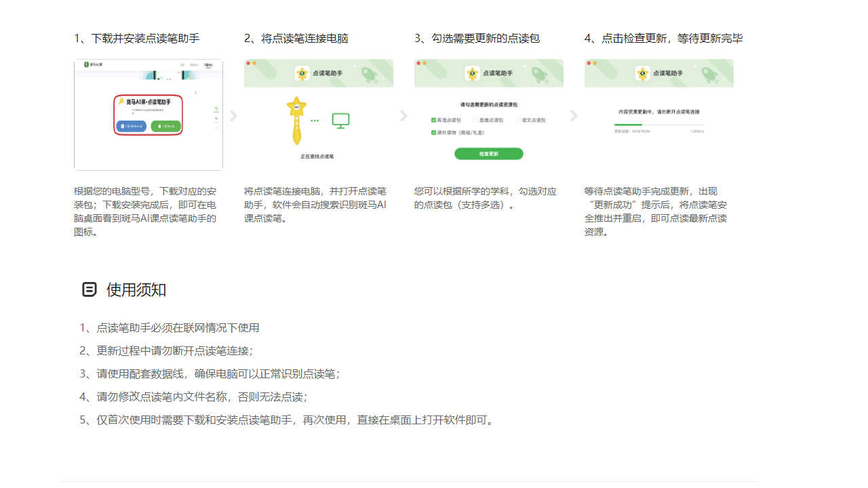
Task: Toggle the 英语点读包 checkbox
Action: (x=434, y=120)
